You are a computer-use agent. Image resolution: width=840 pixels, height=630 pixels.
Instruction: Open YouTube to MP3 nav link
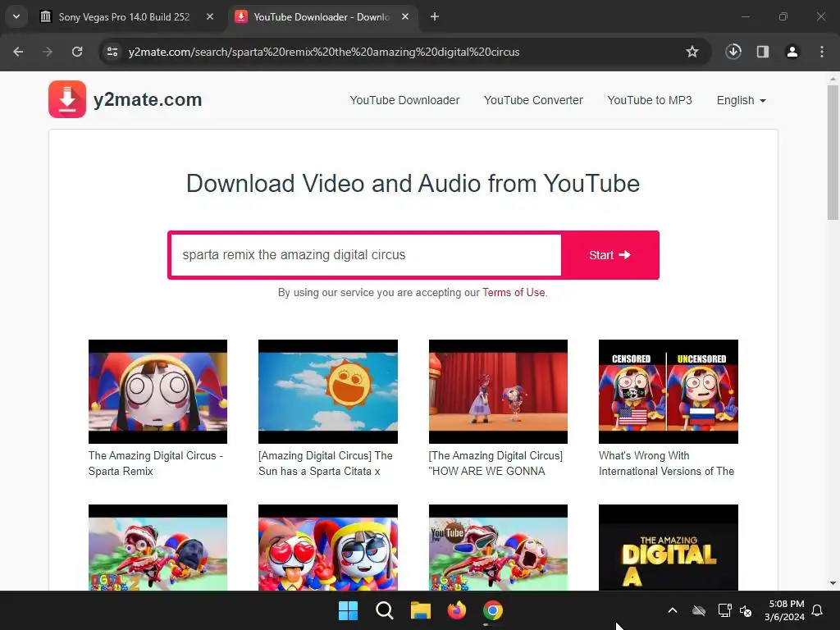[x=650, y=100]
